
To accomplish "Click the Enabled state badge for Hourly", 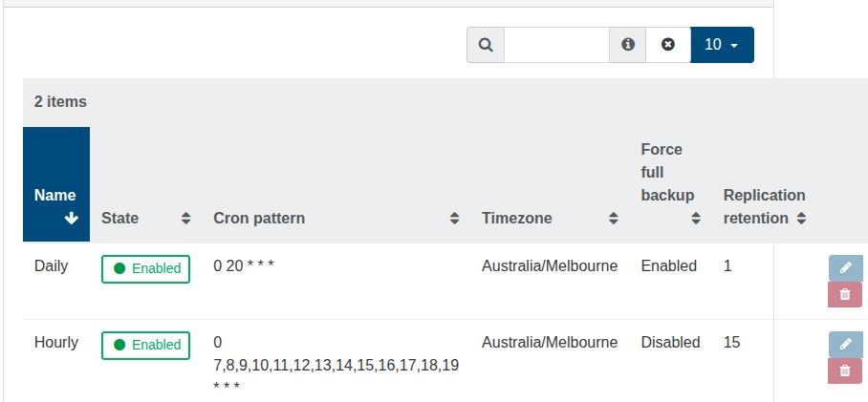I will point(146,346).
